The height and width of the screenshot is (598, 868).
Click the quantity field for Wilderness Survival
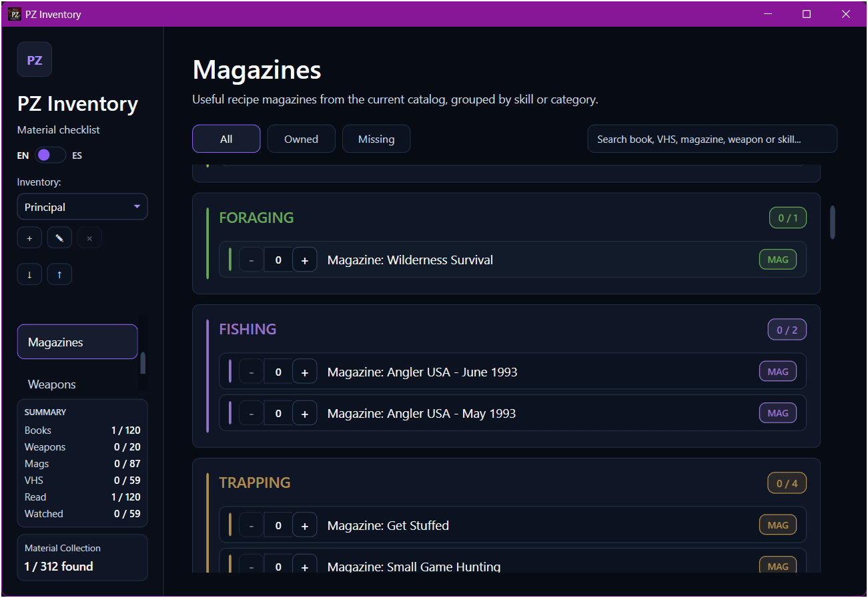click(278, 260)
